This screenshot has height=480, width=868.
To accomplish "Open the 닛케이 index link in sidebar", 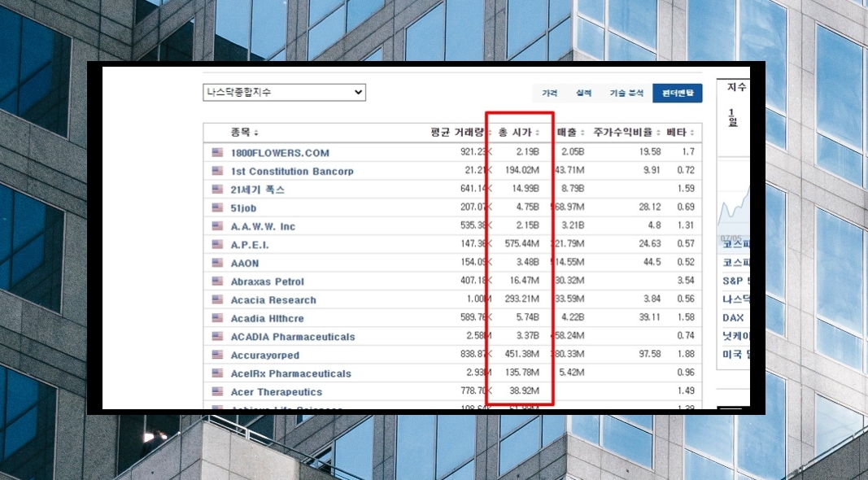I will (735, 336).
